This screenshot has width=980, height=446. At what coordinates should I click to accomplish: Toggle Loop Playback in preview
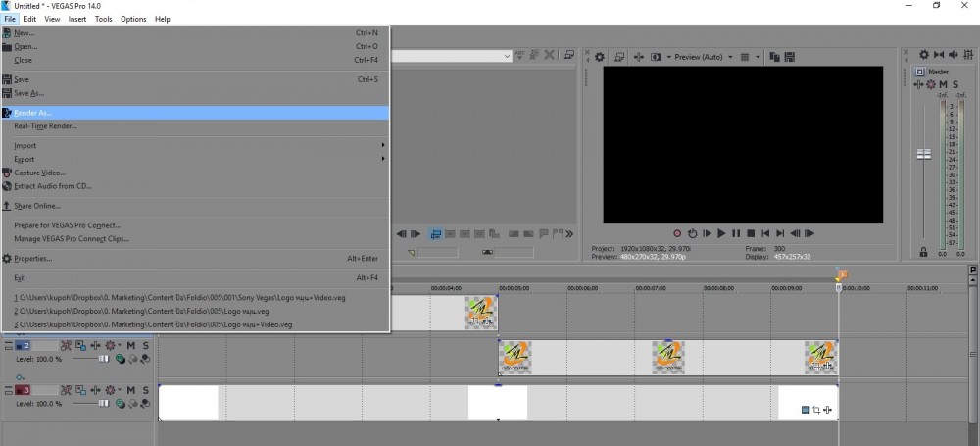693,233
